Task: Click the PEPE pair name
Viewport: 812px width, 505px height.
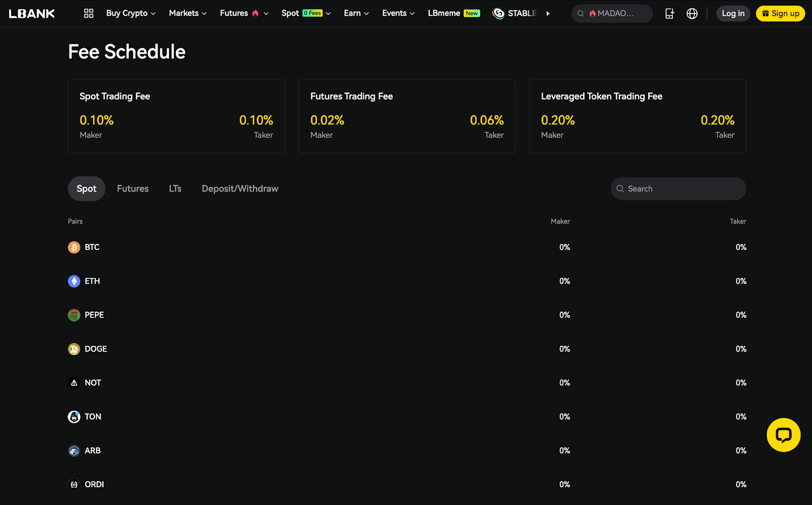Action: click(94, 315)
